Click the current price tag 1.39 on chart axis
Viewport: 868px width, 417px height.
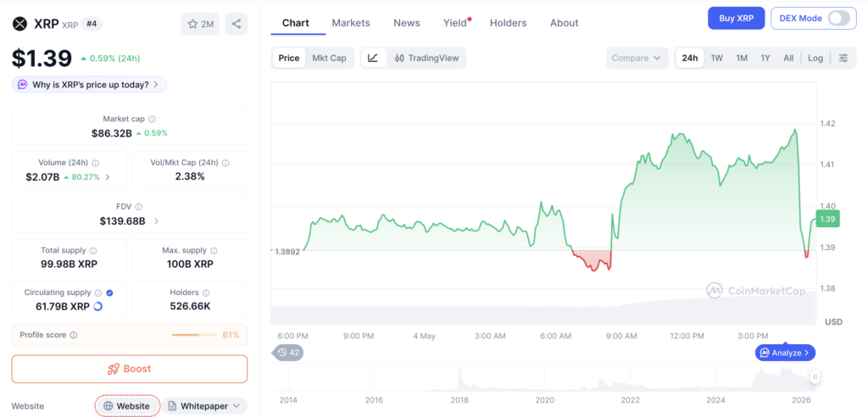coord(827,219)
